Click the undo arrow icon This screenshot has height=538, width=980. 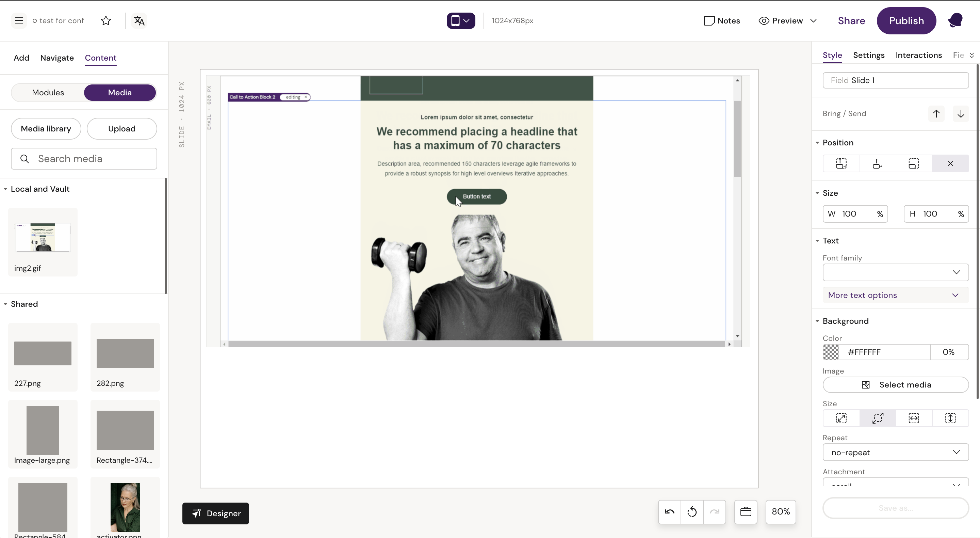pyautogui.click(x=669, y=512)
